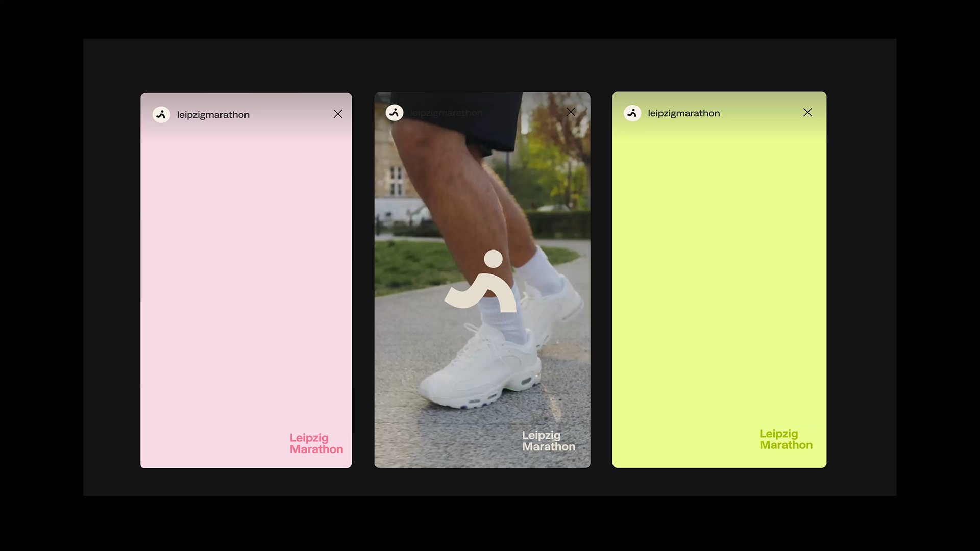Image resolution: width=980 pixels, height=551 pixels.
Task: Open profile avatar on running photo story
Action: coord(395,112)
